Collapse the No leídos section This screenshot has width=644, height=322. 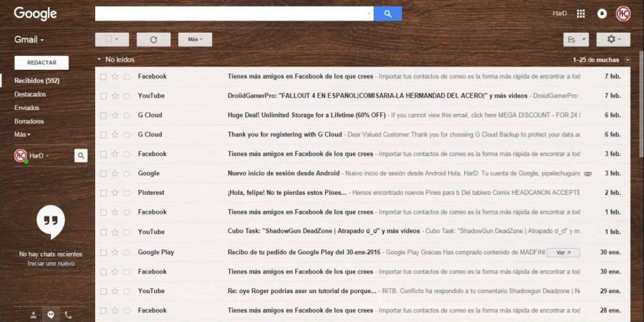coord(99,60)
